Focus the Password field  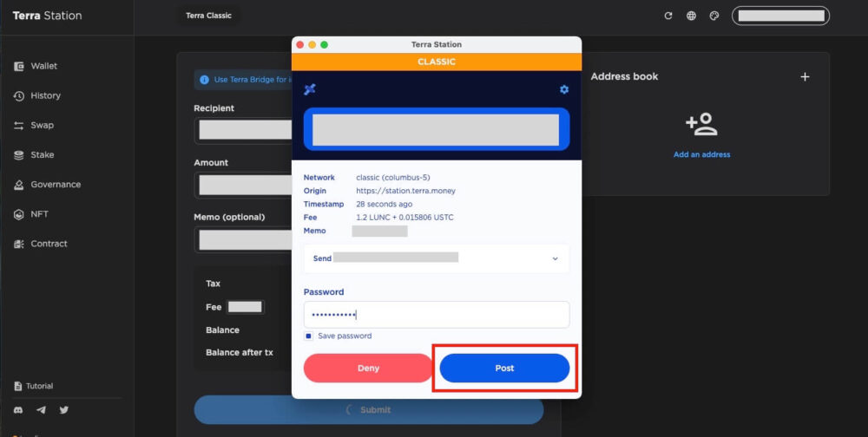437,315
